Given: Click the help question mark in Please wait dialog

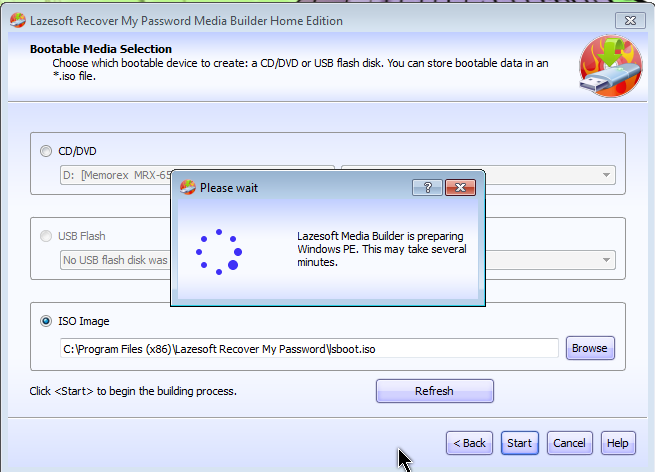Looking at the screenshot, I should coord(427,188).
